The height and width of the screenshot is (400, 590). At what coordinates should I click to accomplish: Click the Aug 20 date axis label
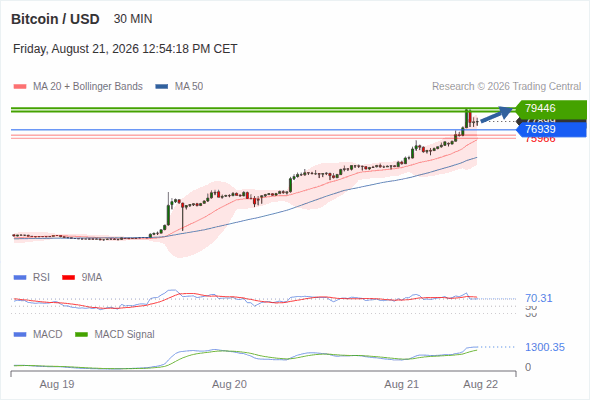230,384
